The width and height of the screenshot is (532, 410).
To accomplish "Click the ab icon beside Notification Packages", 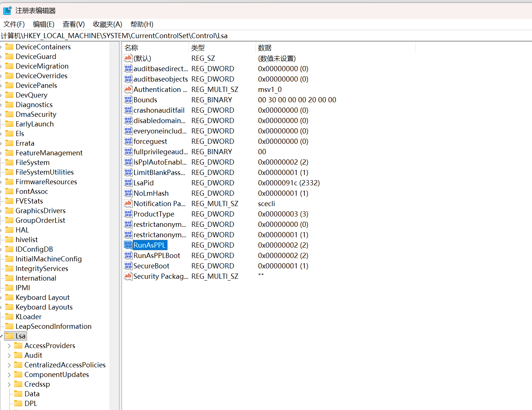I will [x=128, y=204].
